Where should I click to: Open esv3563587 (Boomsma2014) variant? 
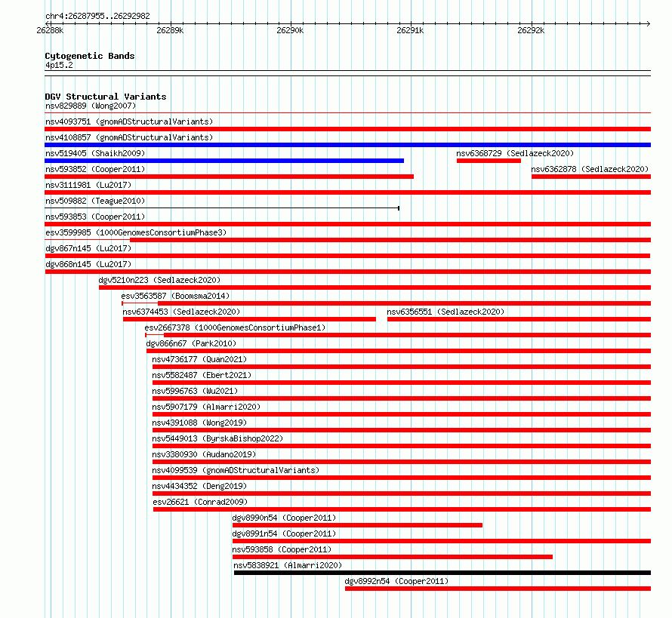pos(175,296)
